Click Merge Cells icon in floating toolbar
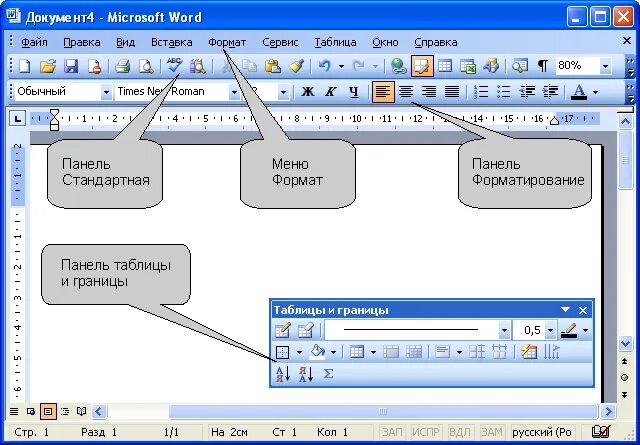This screenshot has height=445, width=640. click(x=391, y=352)
